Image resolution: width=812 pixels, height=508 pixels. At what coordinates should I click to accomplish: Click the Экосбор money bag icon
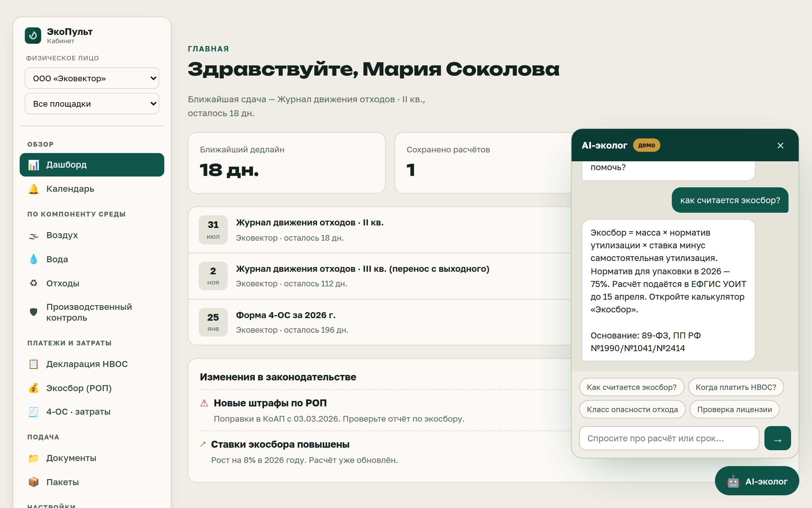pyautogui.click(x=34, y=388)
